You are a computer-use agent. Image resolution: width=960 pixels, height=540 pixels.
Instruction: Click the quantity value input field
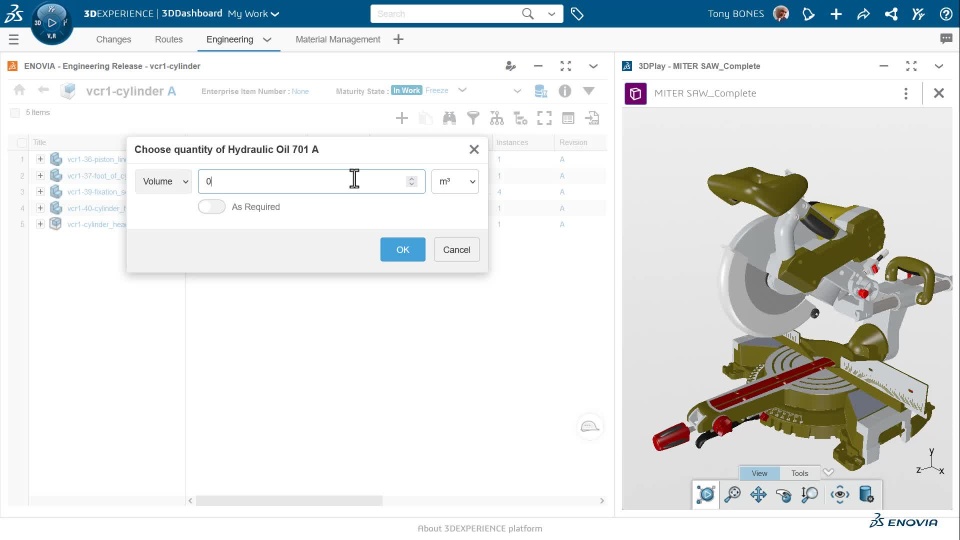click(300, 181)
